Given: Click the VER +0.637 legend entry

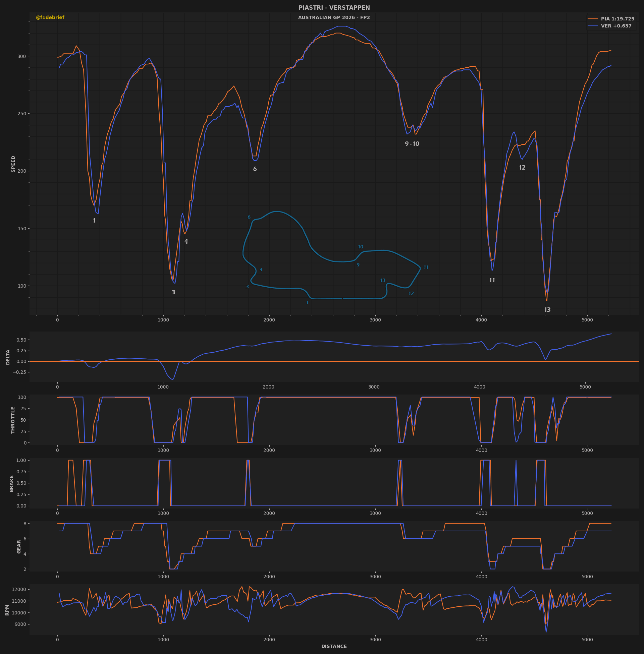Looking at the screenshot, I should point(616,26).
